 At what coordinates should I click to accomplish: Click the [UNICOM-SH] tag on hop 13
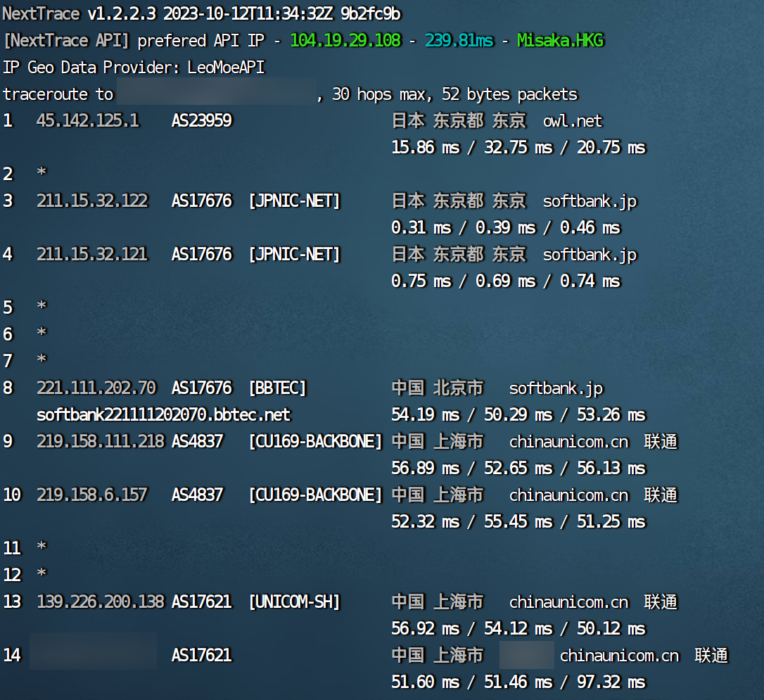(x=294, y=602)
